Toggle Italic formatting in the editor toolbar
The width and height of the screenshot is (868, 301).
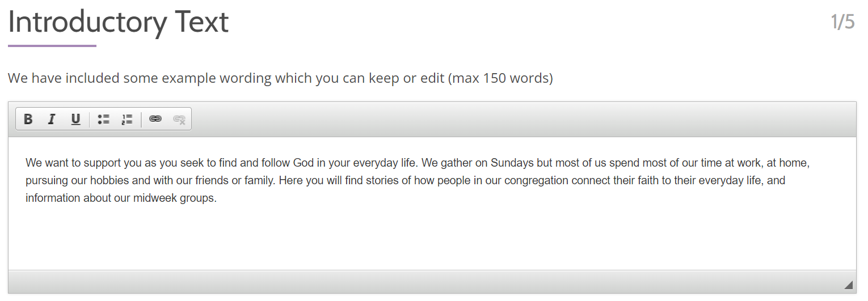tap(52, 119)
